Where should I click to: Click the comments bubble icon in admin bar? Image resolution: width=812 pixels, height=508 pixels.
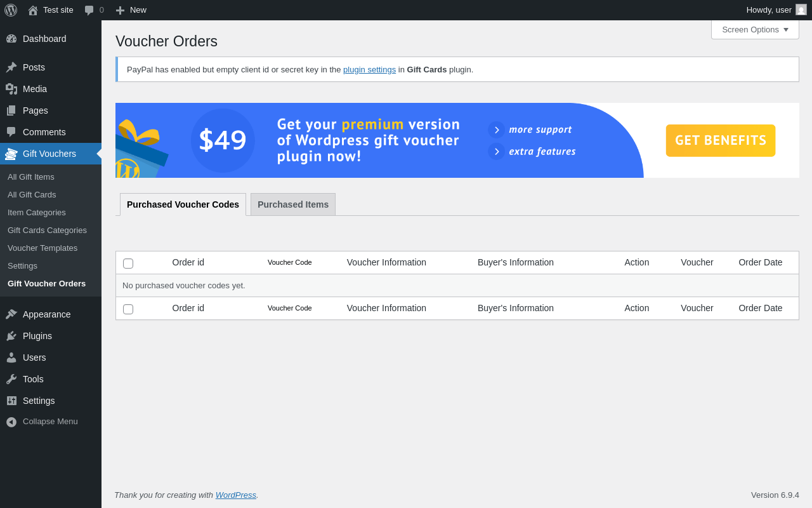pyautogui.click(x=89, y=10)
